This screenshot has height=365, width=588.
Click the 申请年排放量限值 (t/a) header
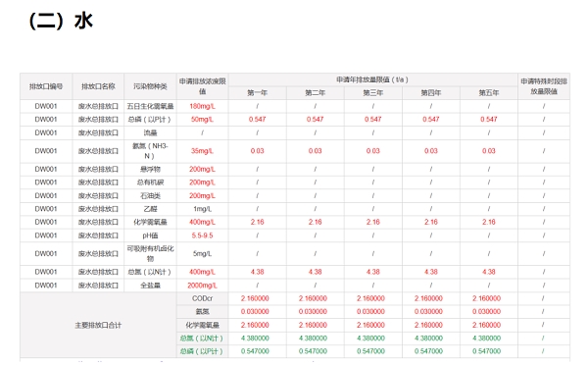point(372,79)
